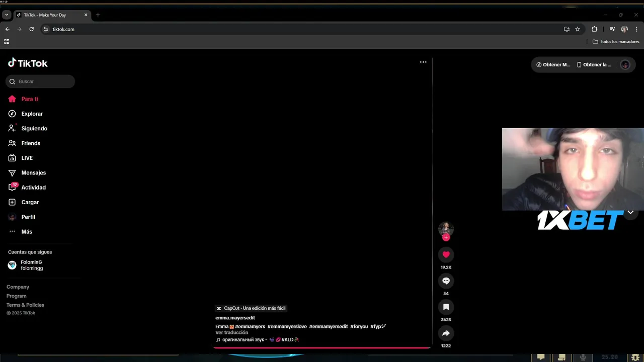Screen dimensions: 644x362
Task: Open the emma.mayersedit username link
Action: (235, 318)
